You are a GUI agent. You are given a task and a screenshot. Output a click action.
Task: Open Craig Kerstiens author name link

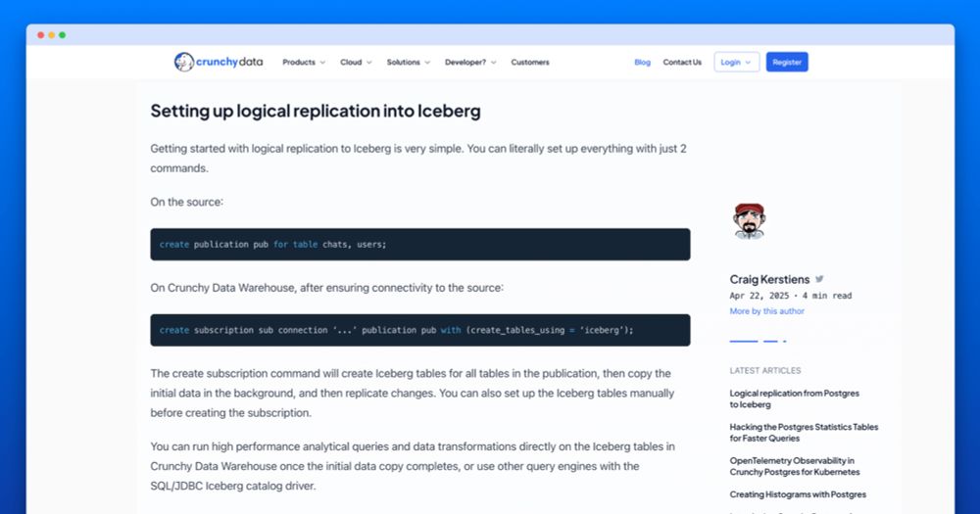click(x=769, y=279)
